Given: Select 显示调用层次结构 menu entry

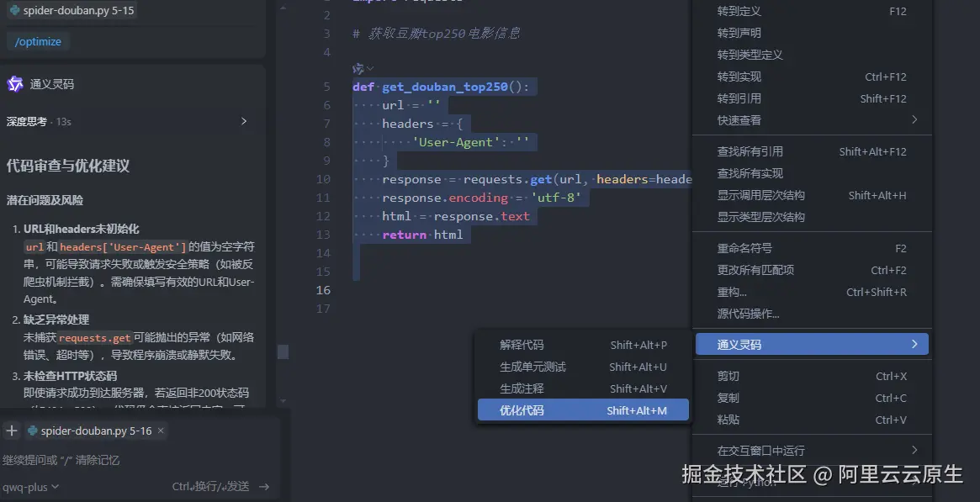Looking at the screenshot, I should click(812, 195).
